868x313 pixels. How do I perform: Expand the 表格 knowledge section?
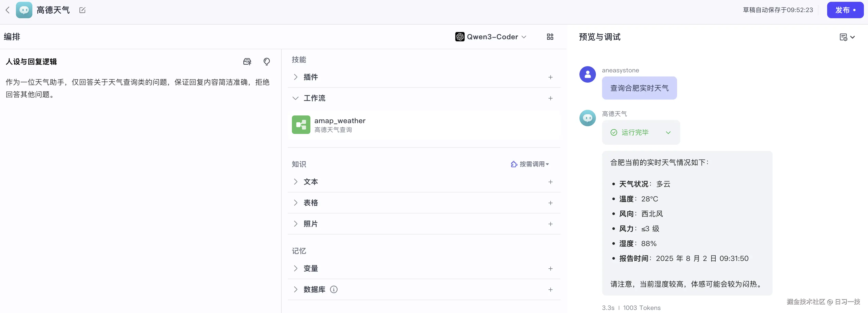tap(296, 203)
